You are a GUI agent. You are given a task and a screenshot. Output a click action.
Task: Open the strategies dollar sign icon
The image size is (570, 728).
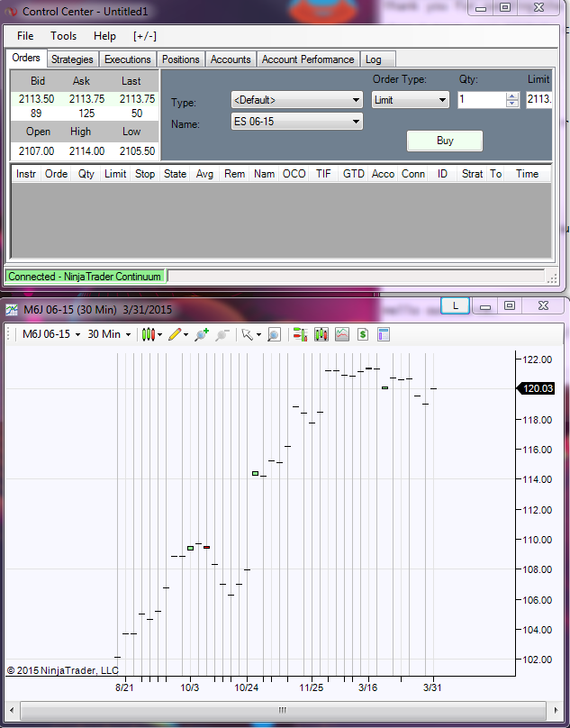[x=363, y=334]
